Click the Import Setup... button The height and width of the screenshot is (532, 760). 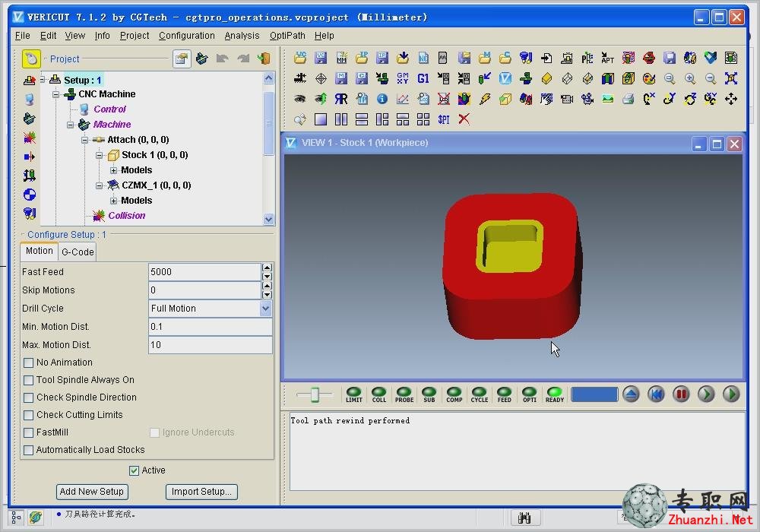click(x=201, y=491)
